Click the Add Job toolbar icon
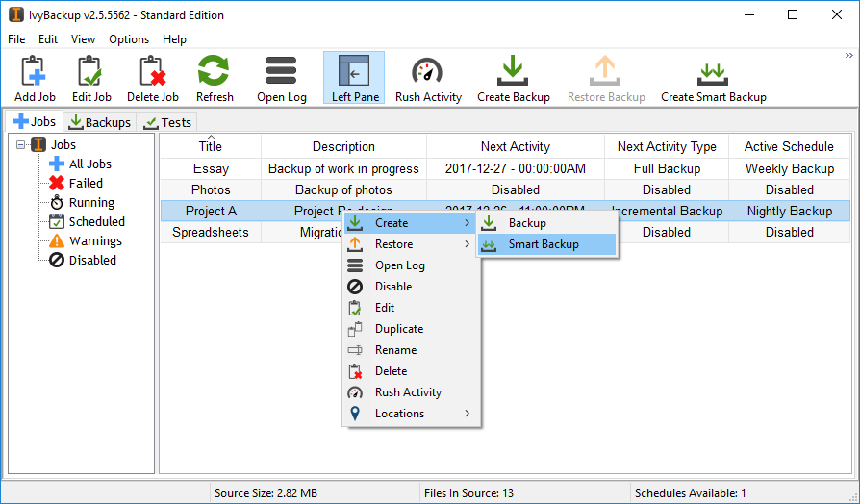This screenshot has width=860, height=504. coord(35,79)
